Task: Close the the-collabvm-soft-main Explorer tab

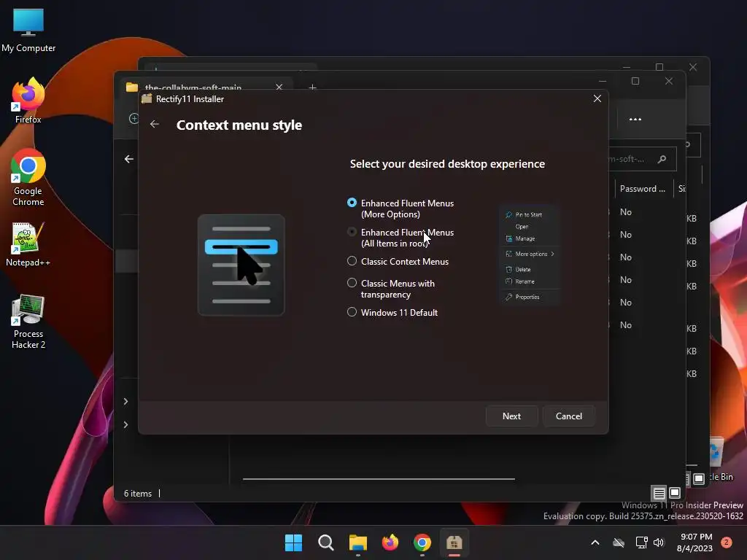Action: [x=279, y=87]
